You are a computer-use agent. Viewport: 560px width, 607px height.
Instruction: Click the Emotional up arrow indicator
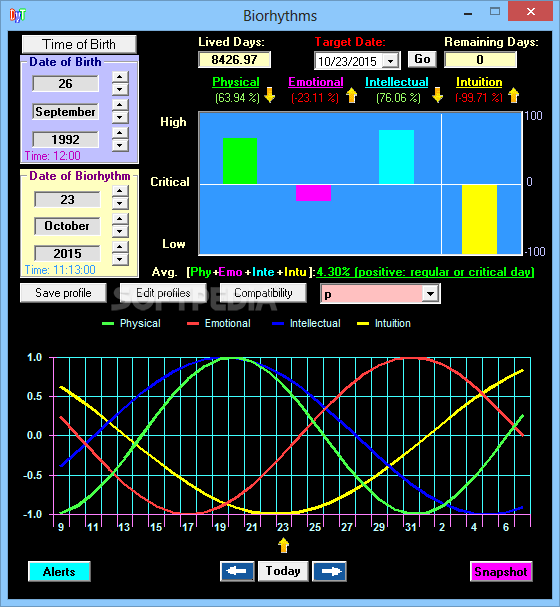click(351, 95)
